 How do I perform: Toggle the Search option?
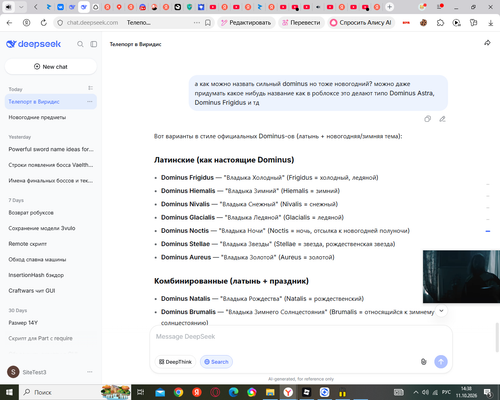(216, 362)
